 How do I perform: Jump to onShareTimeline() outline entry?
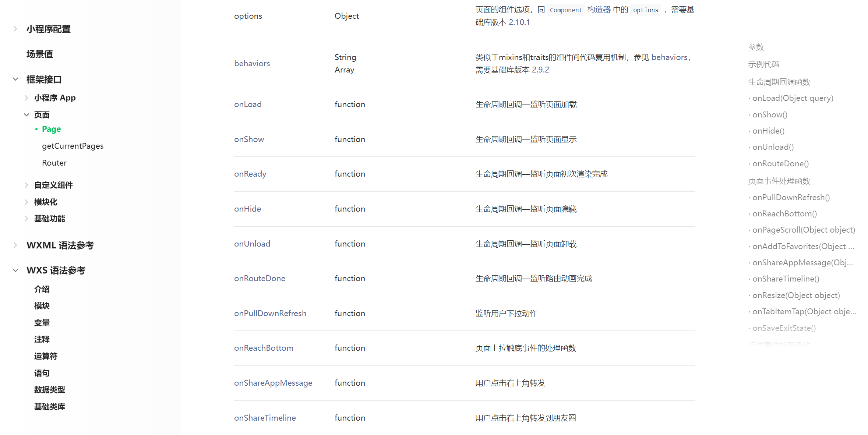(x=786, y=279)
